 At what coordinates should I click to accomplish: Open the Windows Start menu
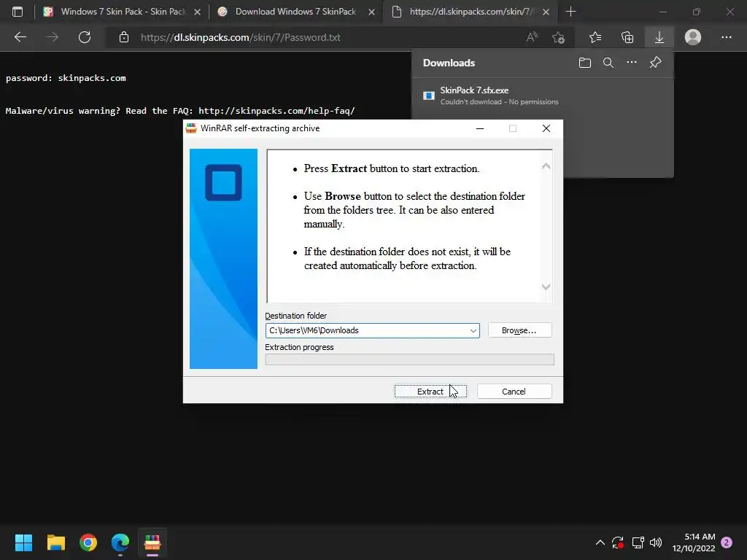tap(23, 542)
